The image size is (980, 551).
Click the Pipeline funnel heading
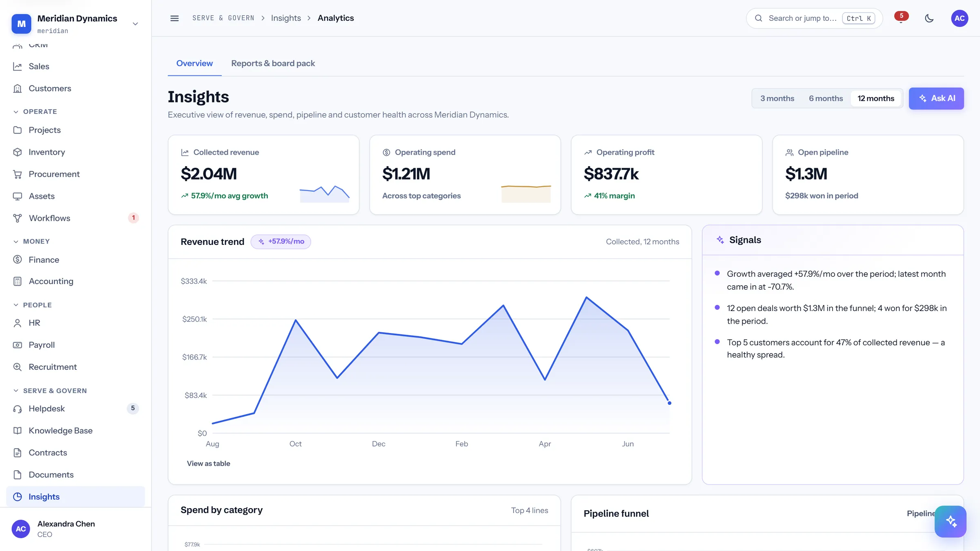pyautogui.click(x=616, y=513)
